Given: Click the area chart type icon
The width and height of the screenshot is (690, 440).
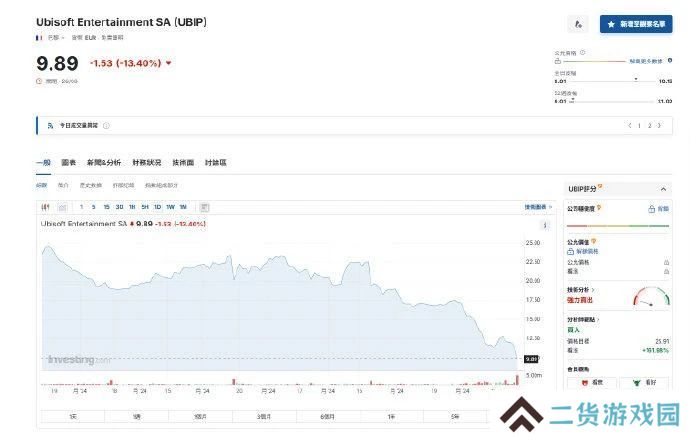Looking at the screenshot, I should coord(62,207).
